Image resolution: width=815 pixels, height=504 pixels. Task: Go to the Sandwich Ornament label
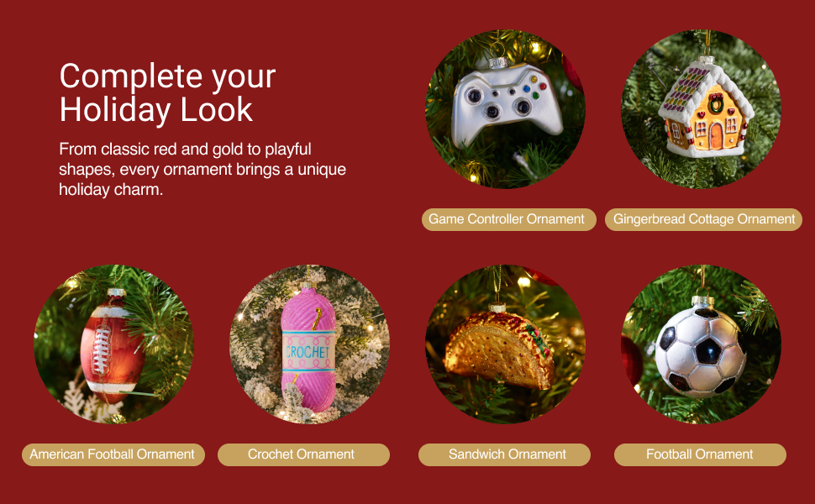(x=505, y=454)
